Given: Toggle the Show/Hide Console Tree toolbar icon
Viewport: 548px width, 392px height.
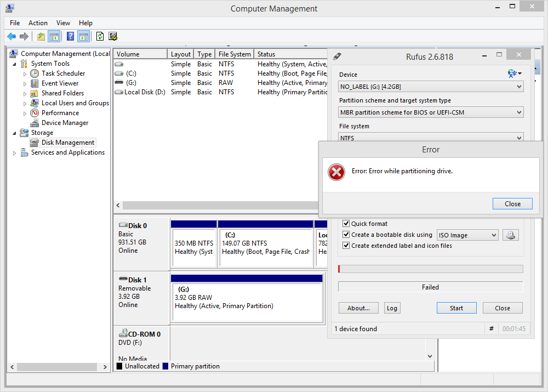Looking at the screenshot, I should 54,36.
